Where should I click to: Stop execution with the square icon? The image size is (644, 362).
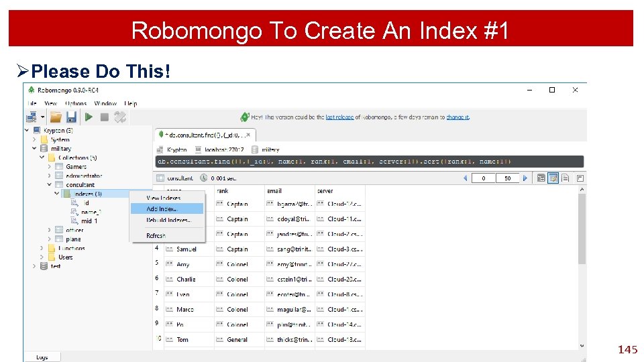coord(105,117)
